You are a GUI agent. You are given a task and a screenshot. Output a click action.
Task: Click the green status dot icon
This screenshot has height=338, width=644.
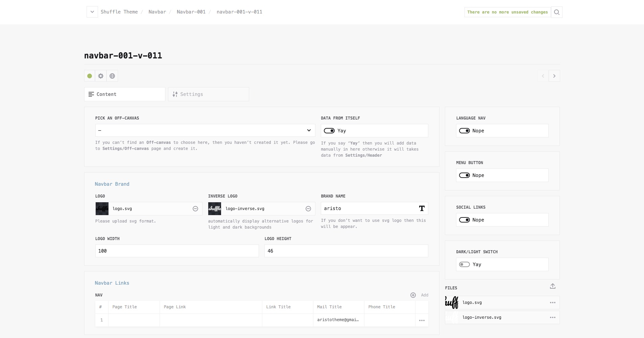click(x=90, y=76)
